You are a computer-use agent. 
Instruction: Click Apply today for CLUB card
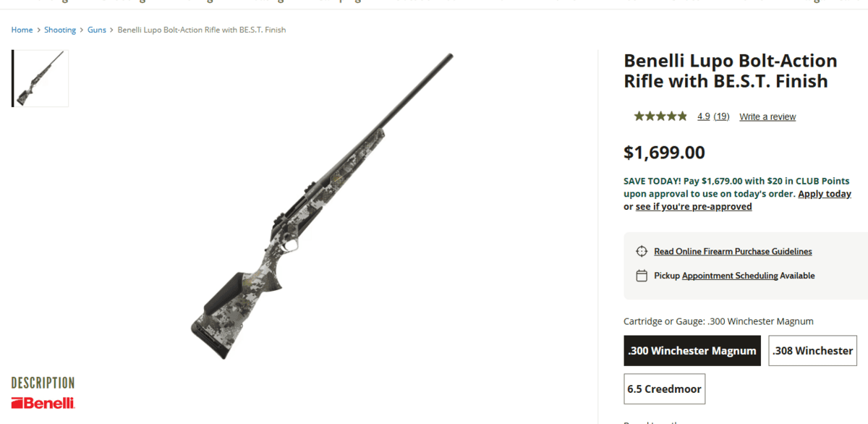[825, 194]
